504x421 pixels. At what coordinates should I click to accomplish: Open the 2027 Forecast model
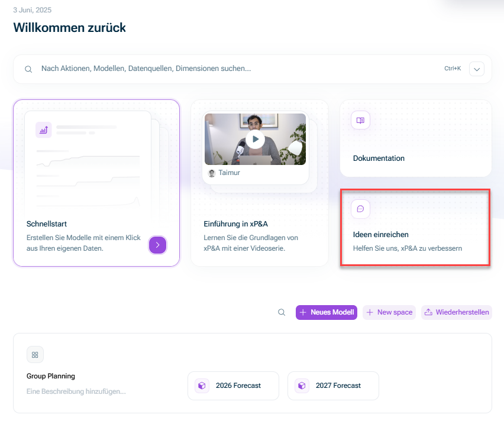(333, 386)
